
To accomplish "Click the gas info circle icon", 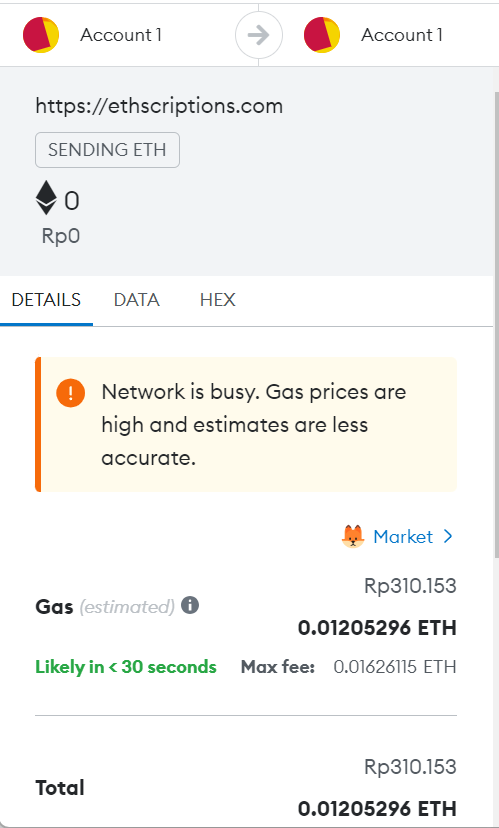I will coord(190,605).
